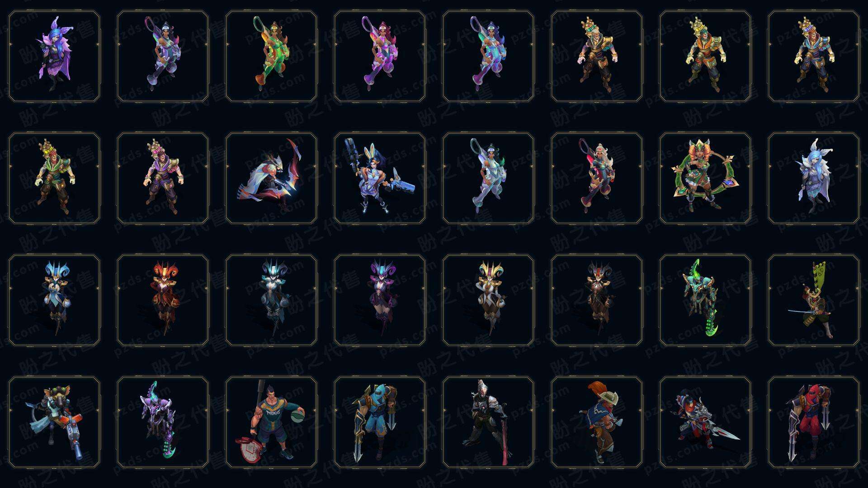Pick the green armored figure with glowing scythe
Image resolution: width=868 pixels, height=488 pixels.
click(x=705, y=300)
